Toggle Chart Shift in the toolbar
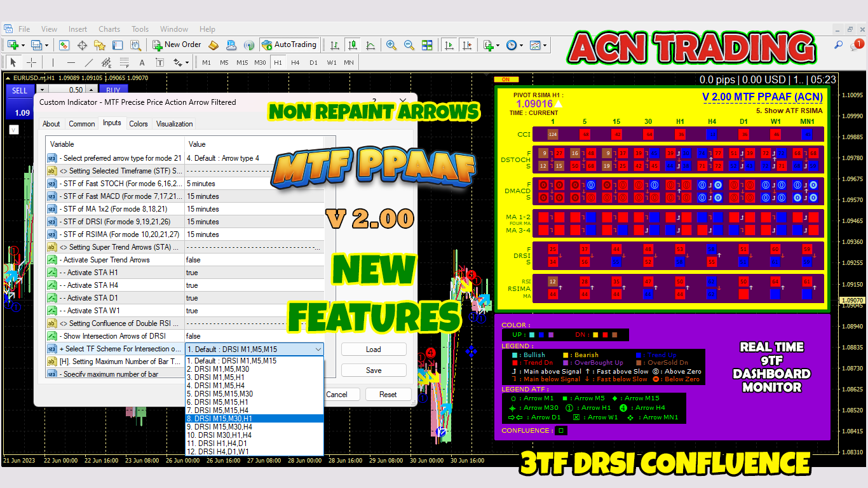 (x=467, y=45)
